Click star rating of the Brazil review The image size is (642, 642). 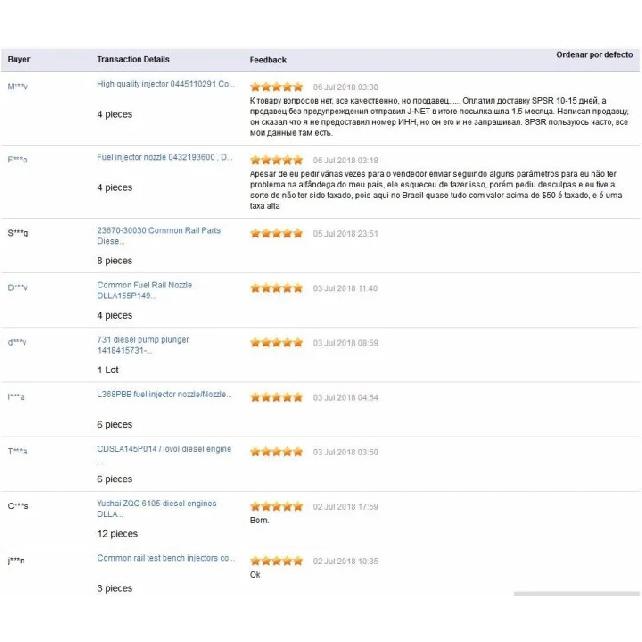coord(276,160)
